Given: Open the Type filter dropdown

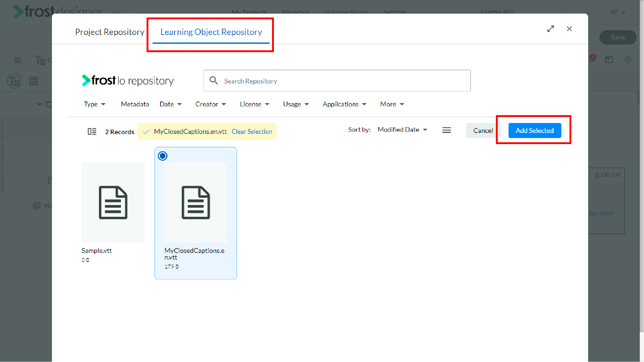Looking at the screenshot, I should [x=94, y=104].
